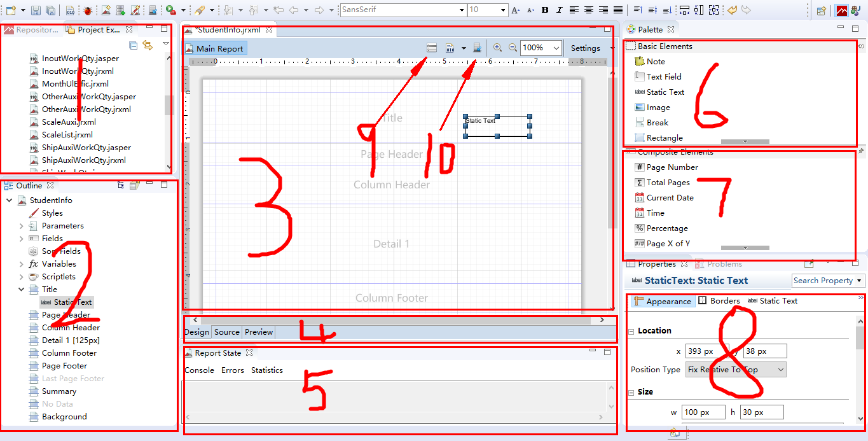
Task: Select ScaleList.jrxml in Project Explorer
Action: tap(61, 135)
